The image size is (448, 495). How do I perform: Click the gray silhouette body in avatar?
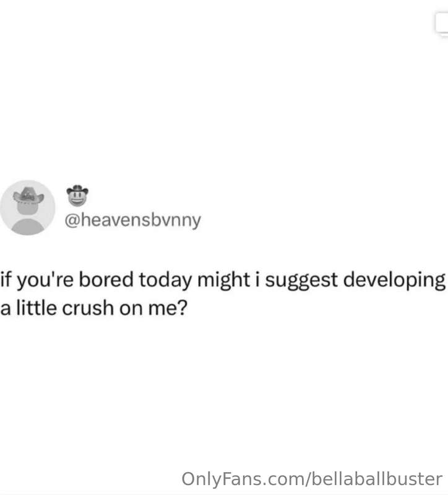point(28,226)
